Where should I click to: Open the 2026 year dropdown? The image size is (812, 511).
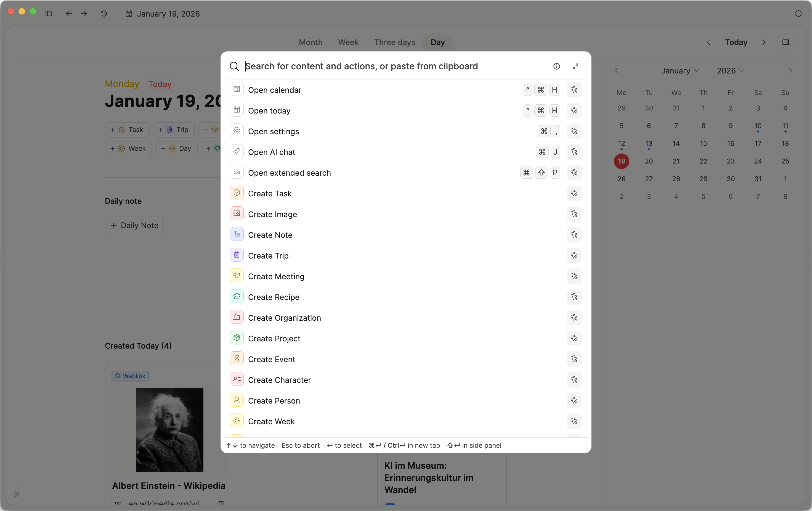coord(730,70)
